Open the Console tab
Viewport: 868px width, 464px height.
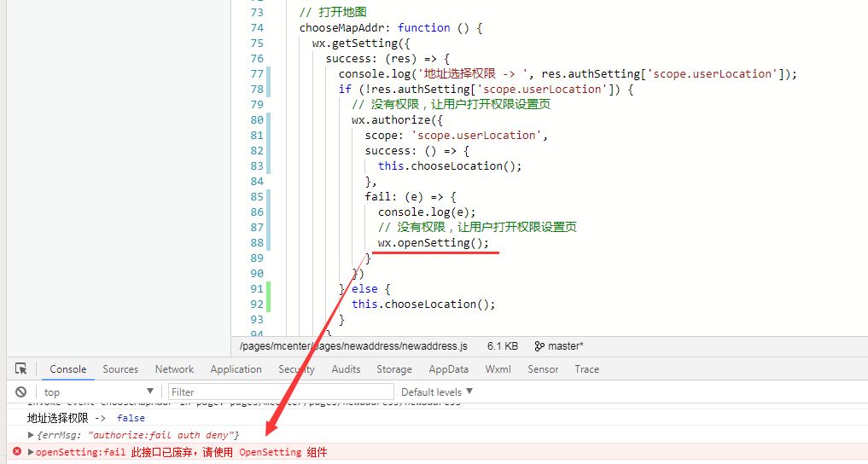pyautogui.click(x=68, y=368)
